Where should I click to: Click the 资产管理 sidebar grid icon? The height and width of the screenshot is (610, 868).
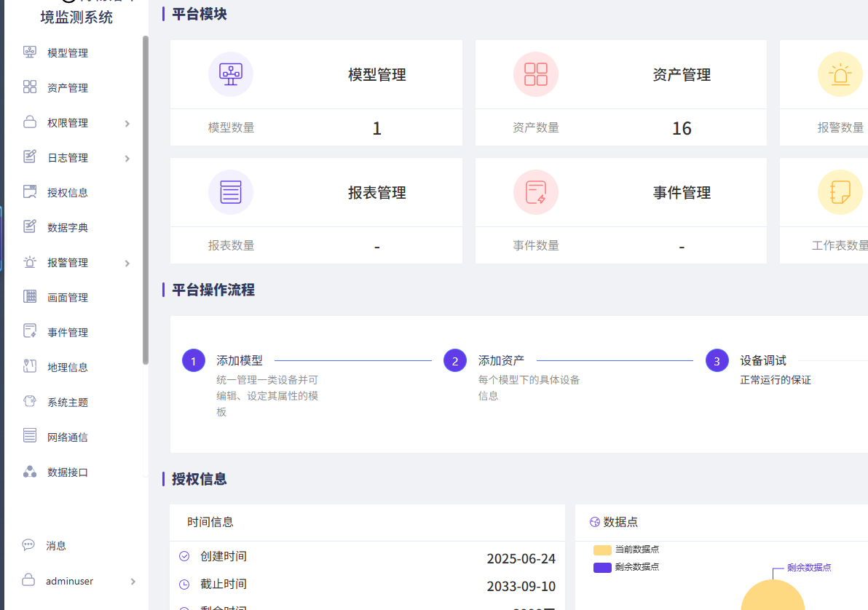point(30,87)
